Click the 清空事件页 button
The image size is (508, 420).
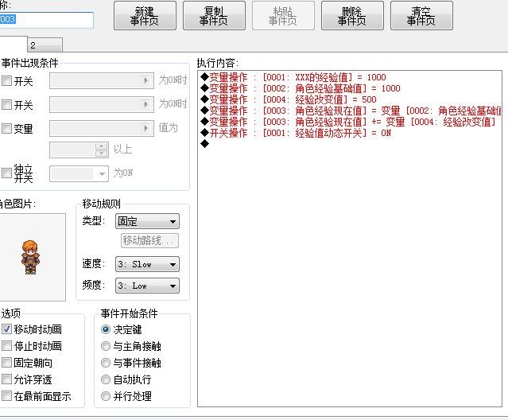[x=421, y=16]
